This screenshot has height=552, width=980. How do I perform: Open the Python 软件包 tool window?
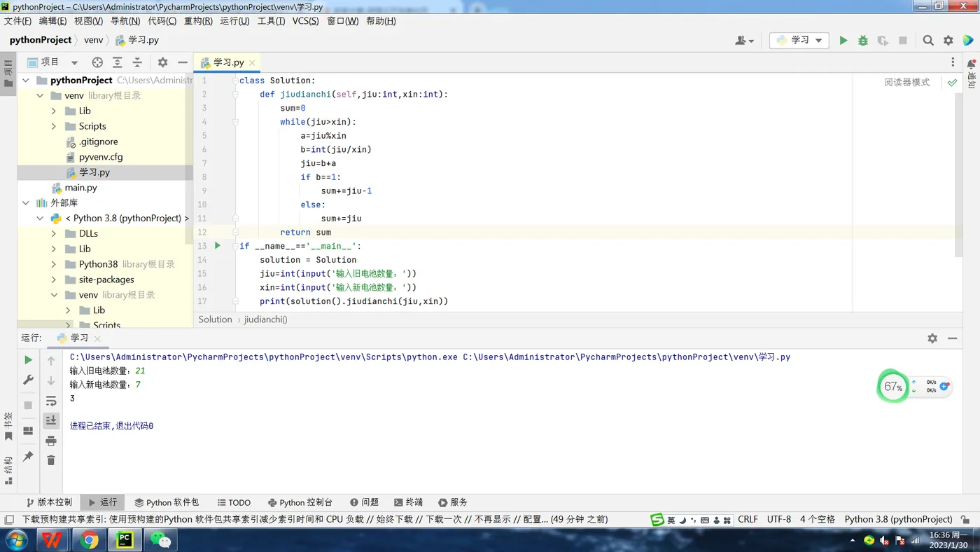point(167,502)
